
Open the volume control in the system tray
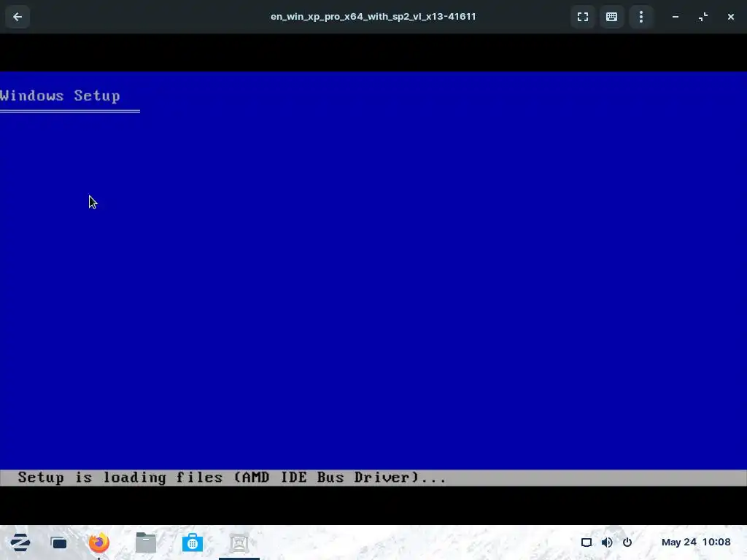pos(607,542)
